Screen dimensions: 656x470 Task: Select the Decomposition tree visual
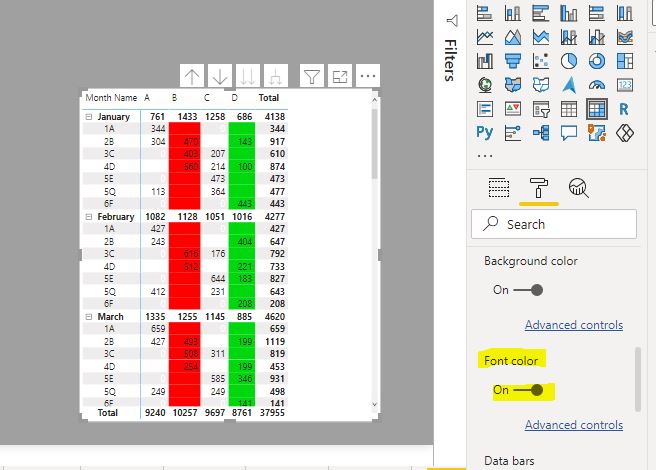(x=541, y=133)
